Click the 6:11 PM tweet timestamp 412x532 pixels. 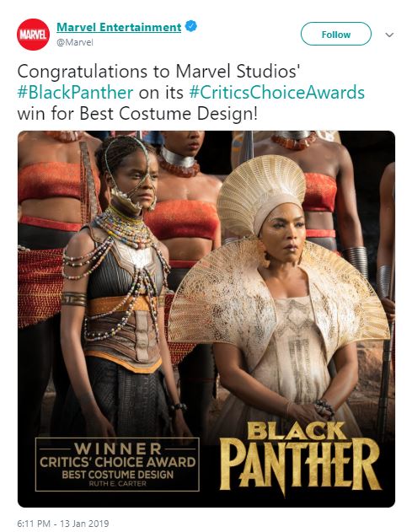pyautogui.click(x=34, y=524)
